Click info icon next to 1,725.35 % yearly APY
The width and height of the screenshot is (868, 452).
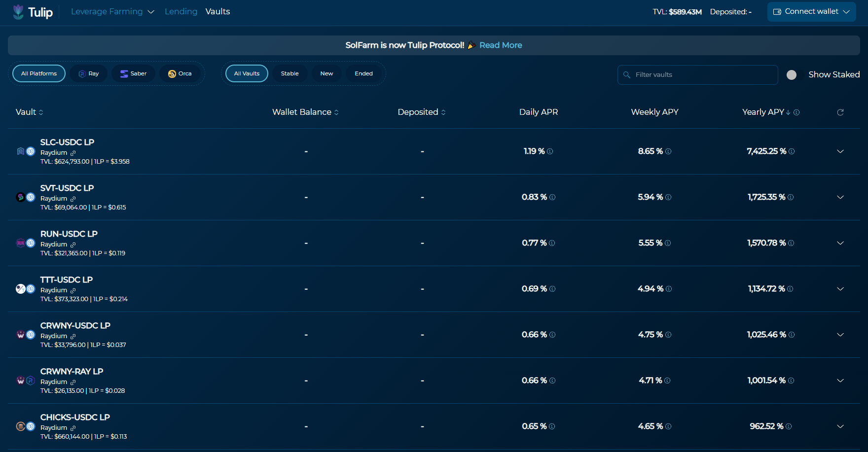click(x=791, y=197)
